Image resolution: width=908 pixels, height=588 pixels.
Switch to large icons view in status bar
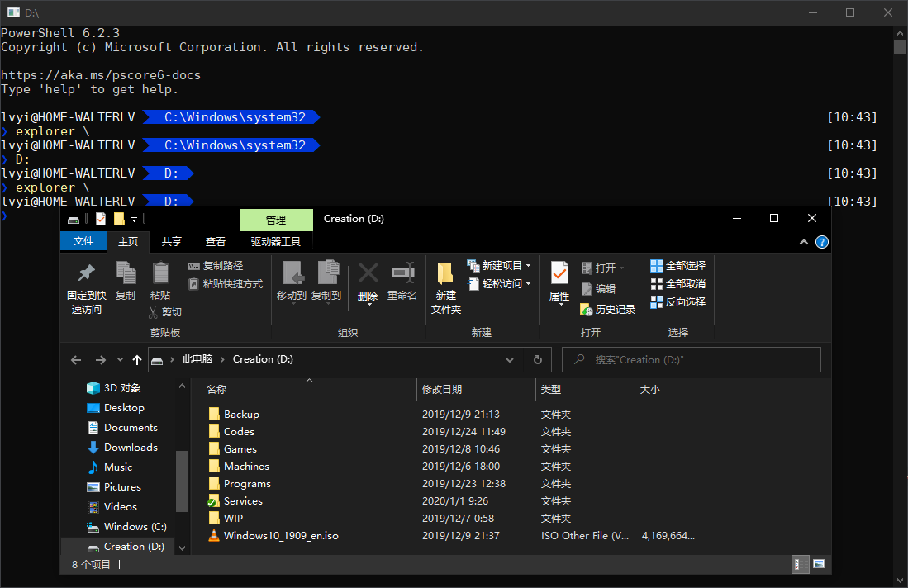(x=819, y=564)
